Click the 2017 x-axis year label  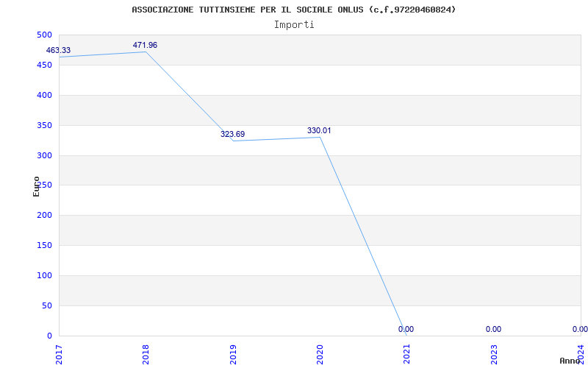click(x=59, y=355)
